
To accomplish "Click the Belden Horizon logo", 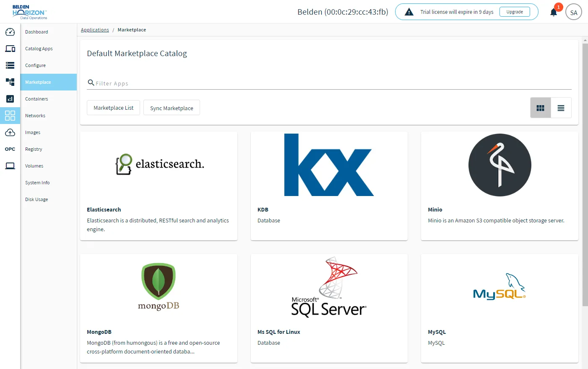I will [x=30, y=12].
